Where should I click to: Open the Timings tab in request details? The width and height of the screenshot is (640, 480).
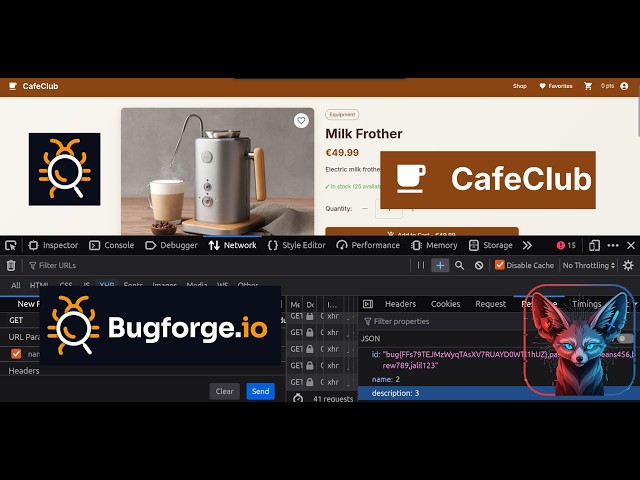point(587,304)
